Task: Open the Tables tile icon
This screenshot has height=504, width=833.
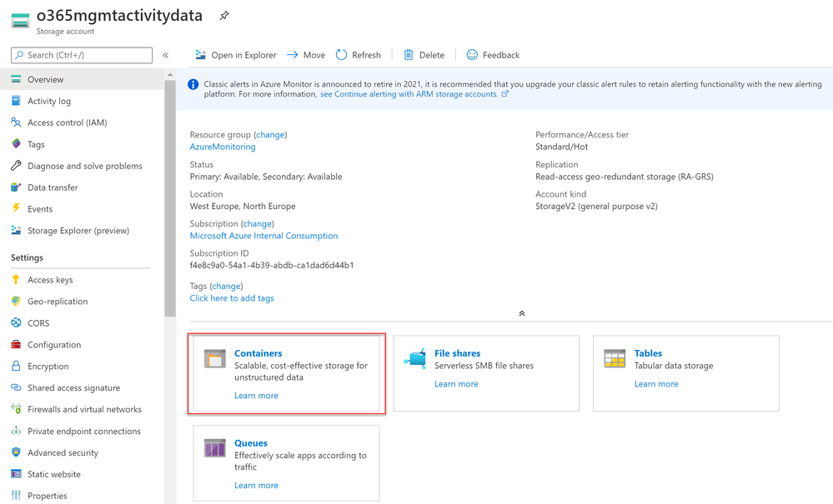Action: tap(615, 359)
